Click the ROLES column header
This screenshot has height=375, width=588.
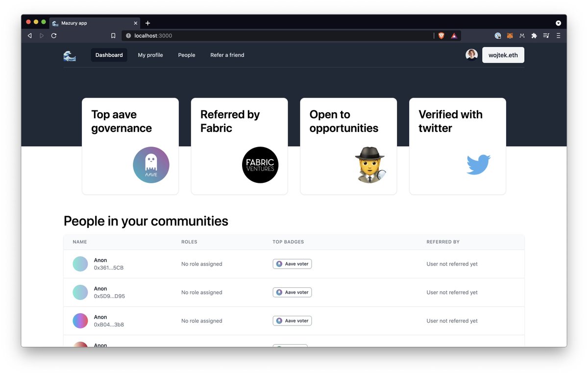pyautogui.click(x=189, y=242)
